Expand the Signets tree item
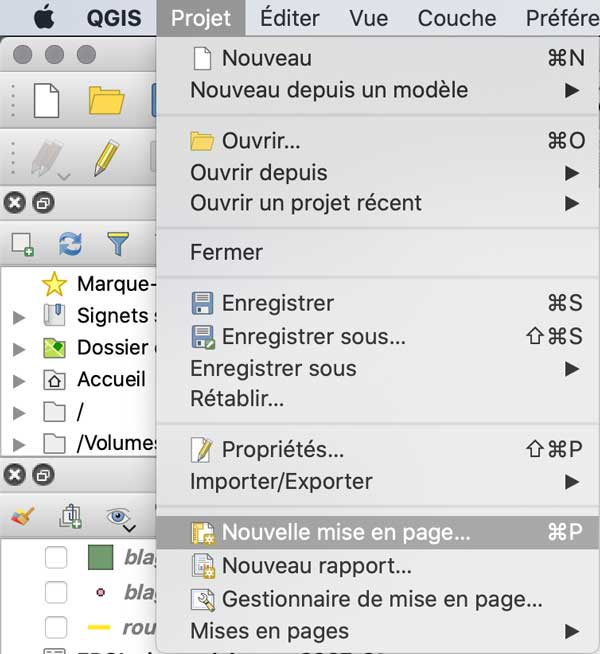The width and height of the screenshot is (600, 654). tap(19, 317)
